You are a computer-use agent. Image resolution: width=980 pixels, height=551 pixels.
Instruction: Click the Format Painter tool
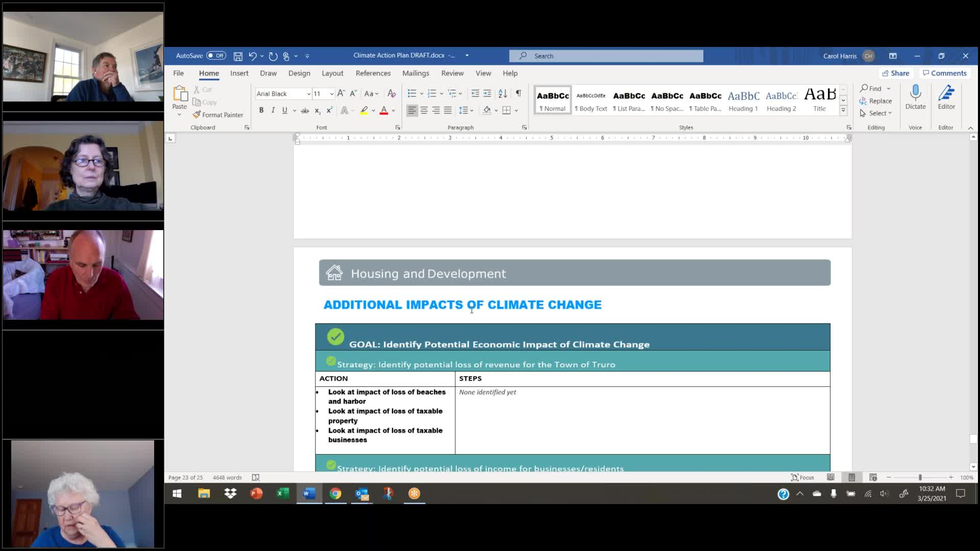(x=218, y=115)
